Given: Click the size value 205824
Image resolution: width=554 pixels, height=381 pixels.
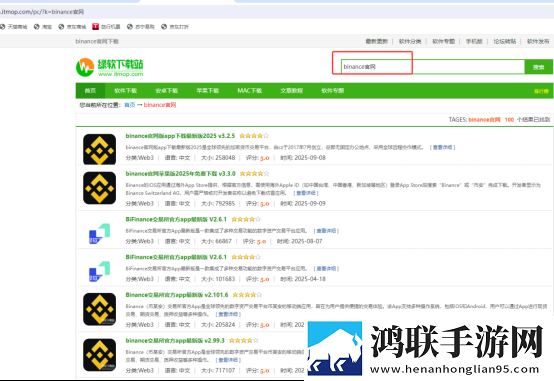Looking at the screenshot, I should [225, 324].
